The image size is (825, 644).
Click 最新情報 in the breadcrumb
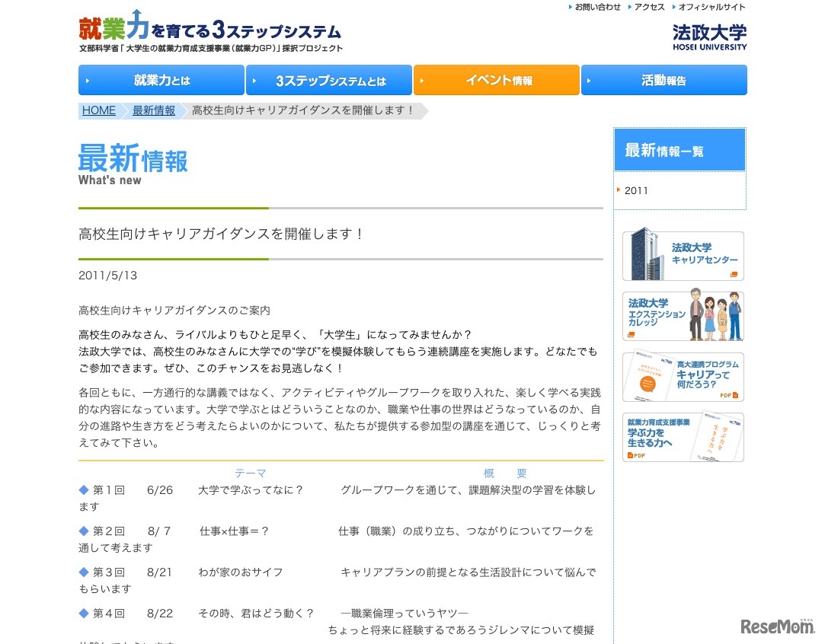(154, 110)
